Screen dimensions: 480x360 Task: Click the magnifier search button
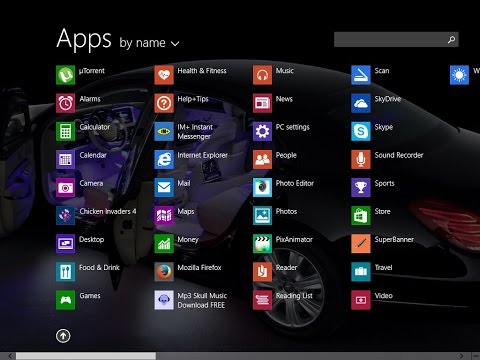pos(452,39)
